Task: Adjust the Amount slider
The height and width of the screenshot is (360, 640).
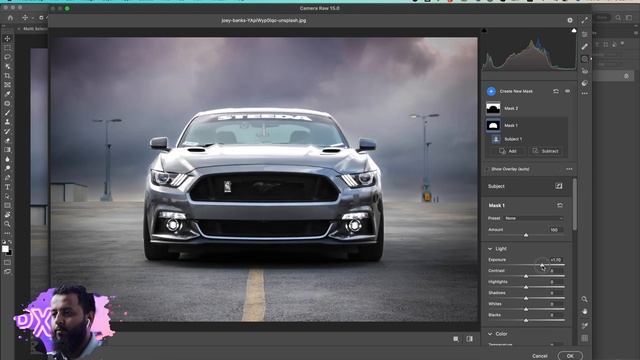Action: click(x=526, y=235)
